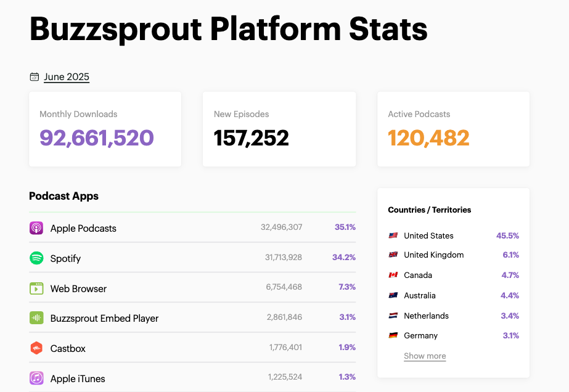Viewport: 569px width, 392px height.
Task: Click the Netherlands flag icon
Action: pos(393,316)
